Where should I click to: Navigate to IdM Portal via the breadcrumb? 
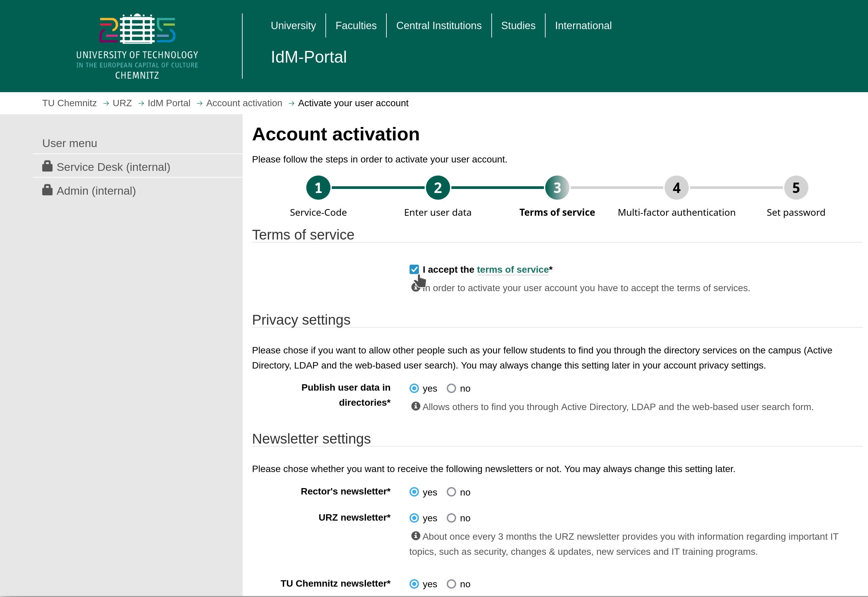coord(169,103)
